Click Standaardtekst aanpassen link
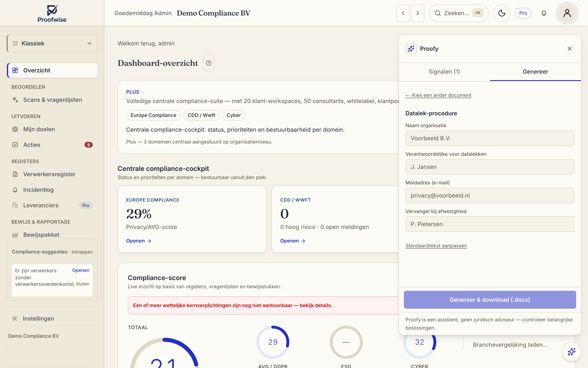This screenshot has width=588, height=368. coord(436,246)
